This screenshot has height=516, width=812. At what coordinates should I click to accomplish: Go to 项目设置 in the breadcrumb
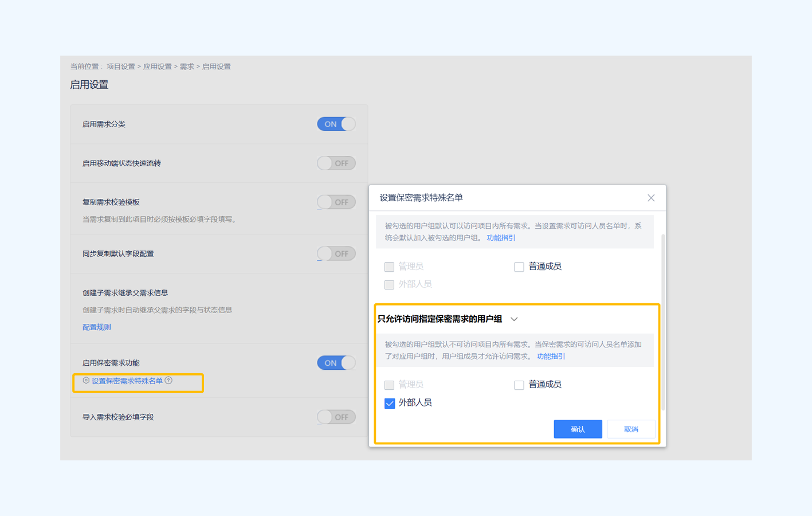121,67
